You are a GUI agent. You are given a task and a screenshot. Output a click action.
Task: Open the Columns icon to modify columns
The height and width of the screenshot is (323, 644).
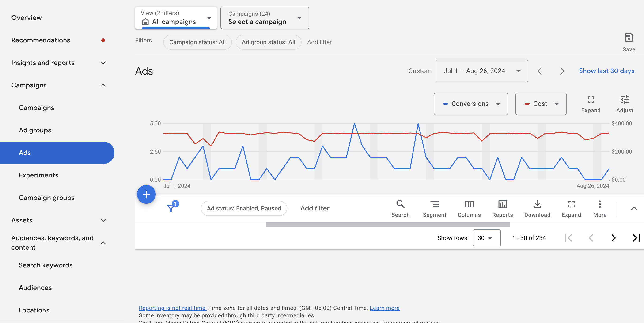(x=469, y=204)
